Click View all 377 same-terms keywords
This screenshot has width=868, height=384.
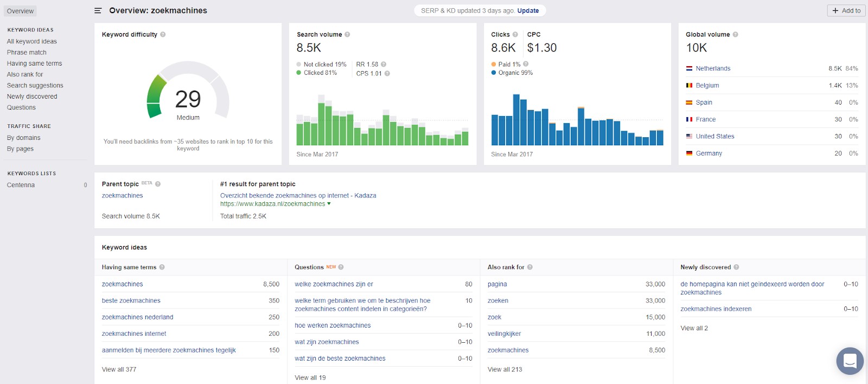point(119,369)
